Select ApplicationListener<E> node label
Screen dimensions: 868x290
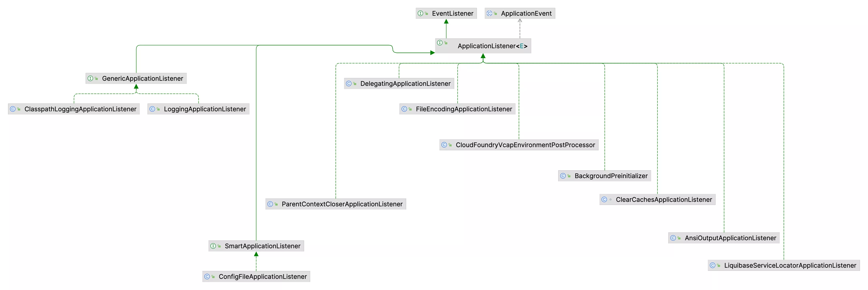492,46
